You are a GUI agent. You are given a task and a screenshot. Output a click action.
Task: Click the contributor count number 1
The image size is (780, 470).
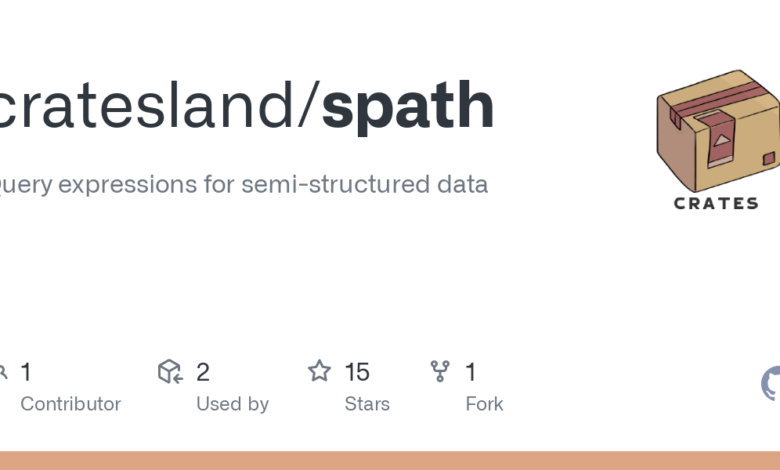(26, 372)
